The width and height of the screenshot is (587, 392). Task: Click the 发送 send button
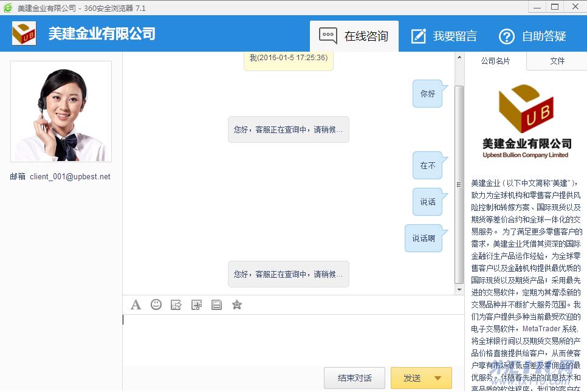click(x=412, y=378)
